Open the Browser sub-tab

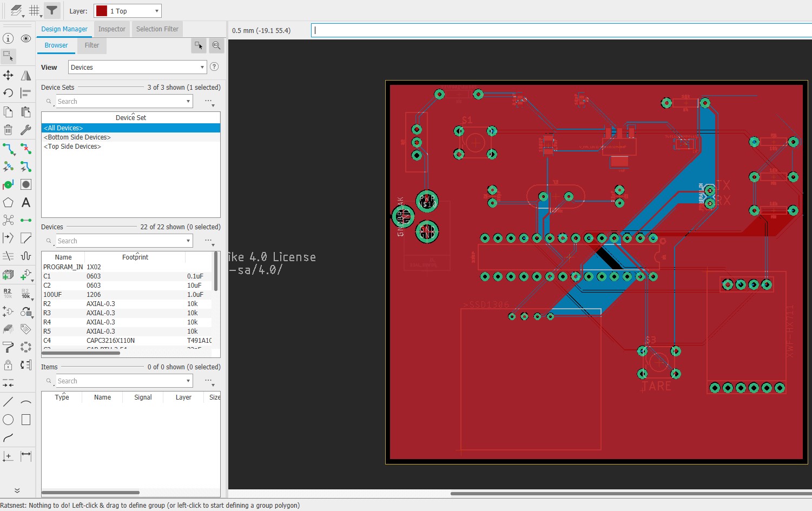(56, 45)
